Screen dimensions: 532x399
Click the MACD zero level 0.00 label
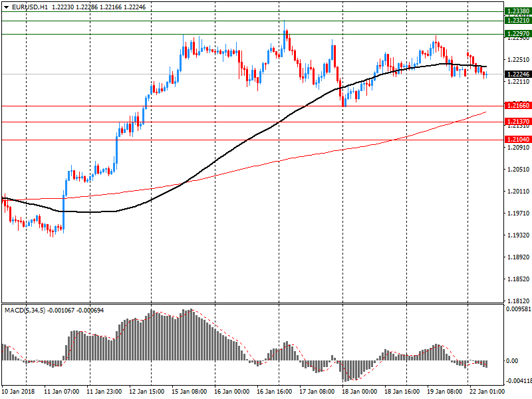click(512, 360)
